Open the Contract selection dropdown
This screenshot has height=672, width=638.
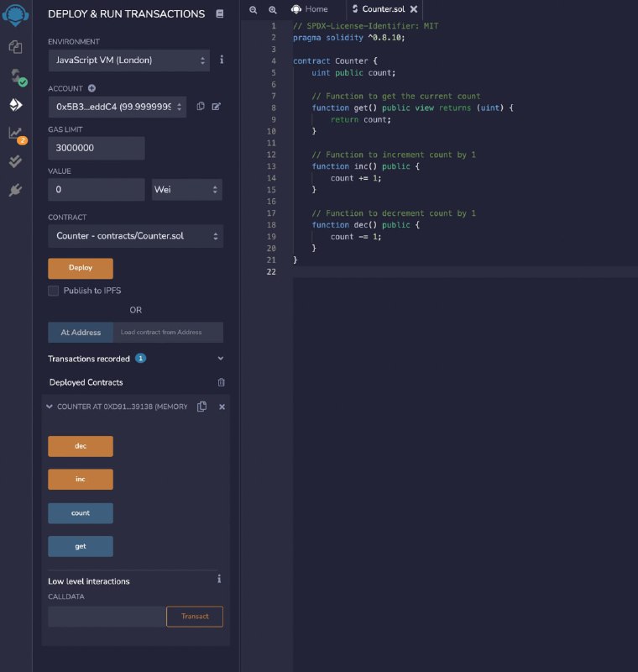click(x=135, y=236)
